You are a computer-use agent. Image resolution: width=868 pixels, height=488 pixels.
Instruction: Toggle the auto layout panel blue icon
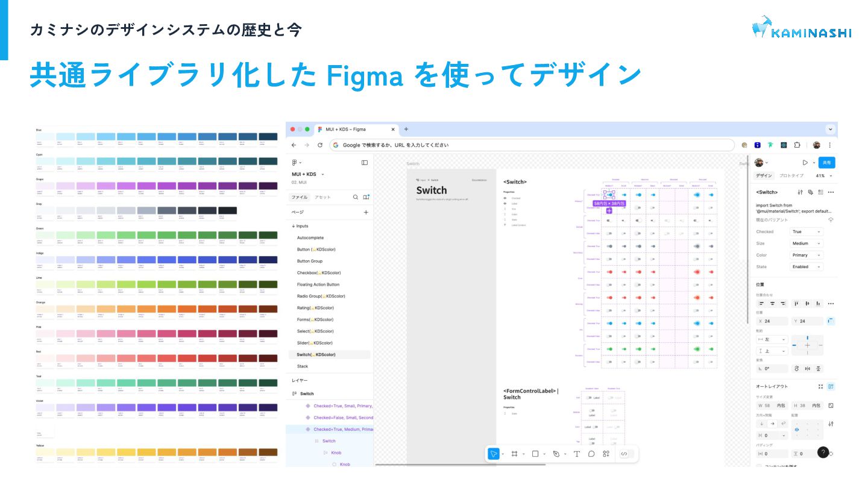pyautogui.click(x=831, y=386)
